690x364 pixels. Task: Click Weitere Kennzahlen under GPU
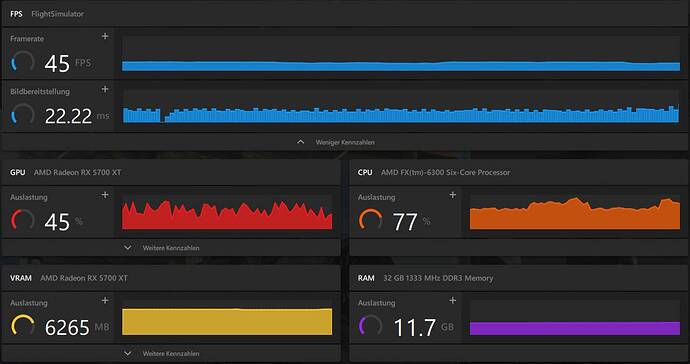(171, 248)
